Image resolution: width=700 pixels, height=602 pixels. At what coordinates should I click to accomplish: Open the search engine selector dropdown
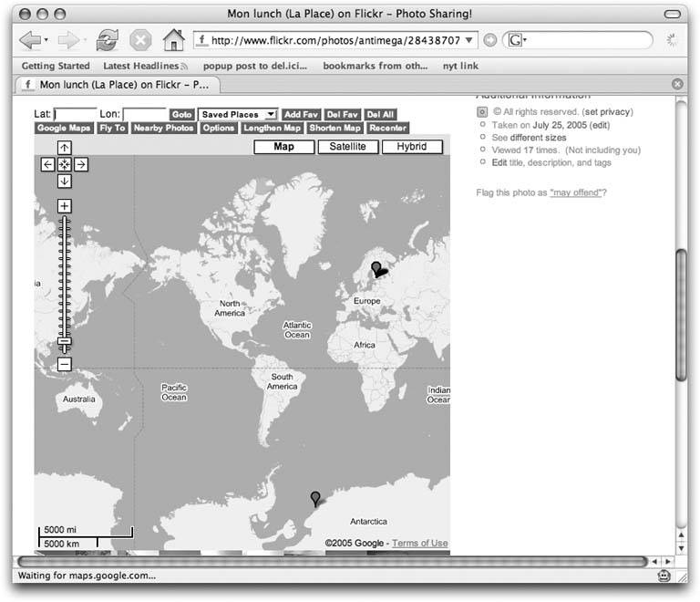coord(515,40)
